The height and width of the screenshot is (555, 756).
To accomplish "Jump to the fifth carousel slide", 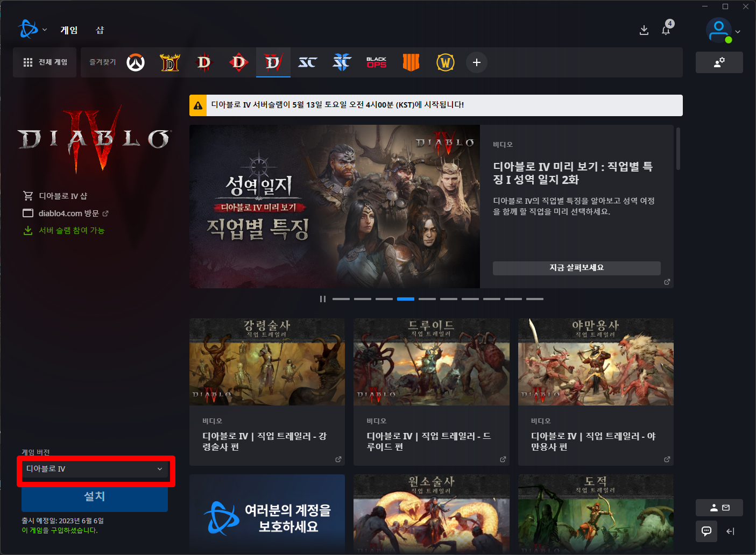I will pyautogui.click(x=427, y=299).
